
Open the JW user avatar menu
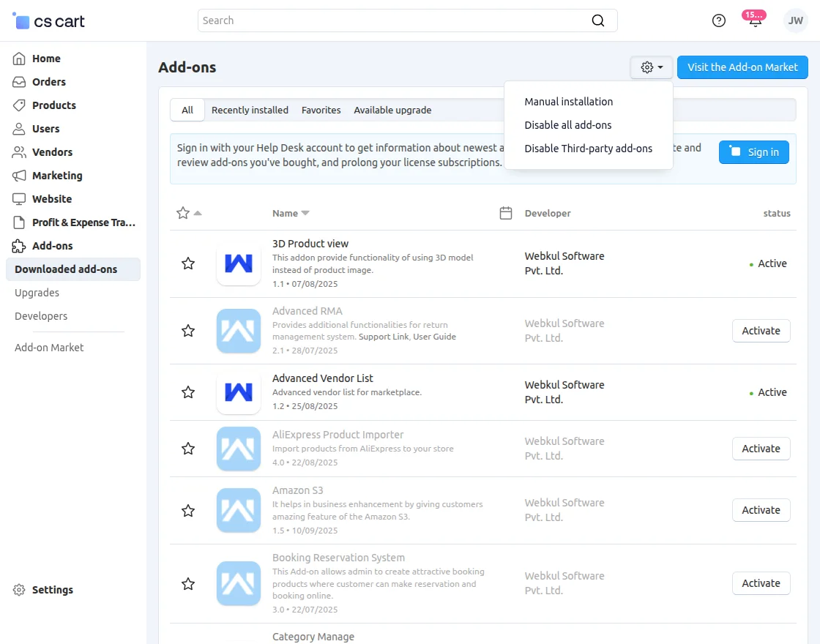(795, 20)
